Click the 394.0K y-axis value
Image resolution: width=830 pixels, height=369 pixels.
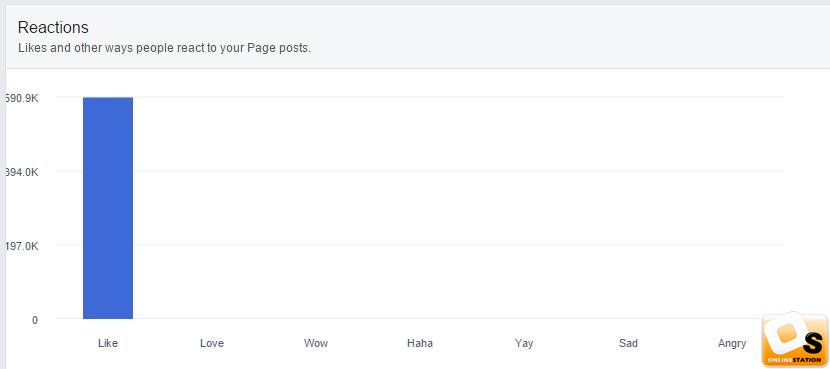point(21,172)
